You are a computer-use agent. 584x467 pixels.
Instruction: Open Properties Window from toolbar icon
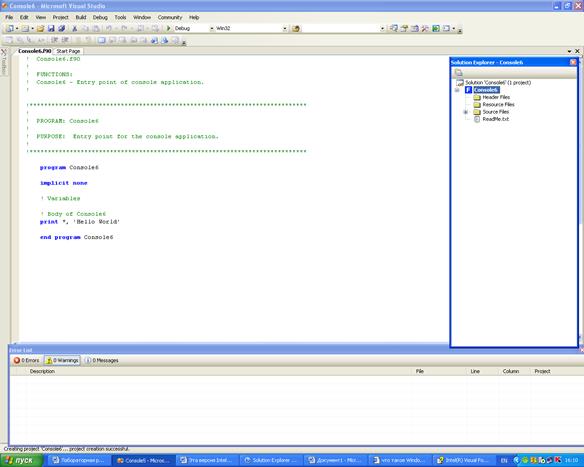pos(404,28)
